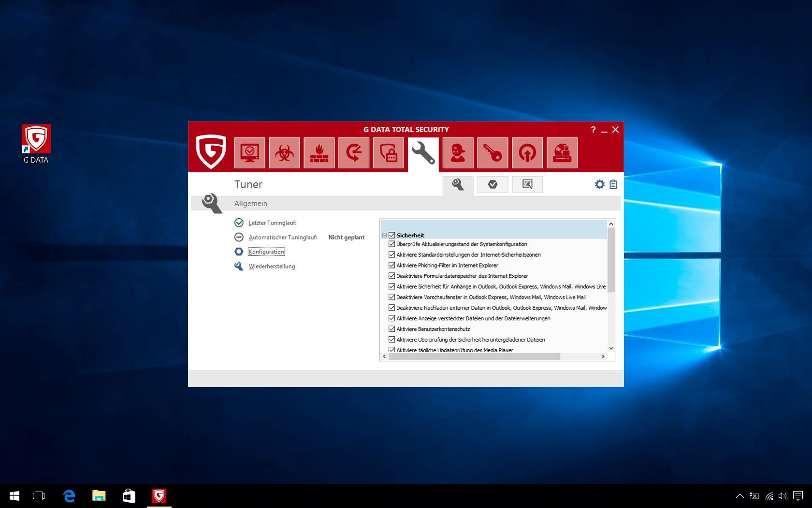Uncheck Aktiviere Überprüfung der Sicherheit heruntergeladener Dateien
This screenshot has width=812, height=508.
click(392, 340)
